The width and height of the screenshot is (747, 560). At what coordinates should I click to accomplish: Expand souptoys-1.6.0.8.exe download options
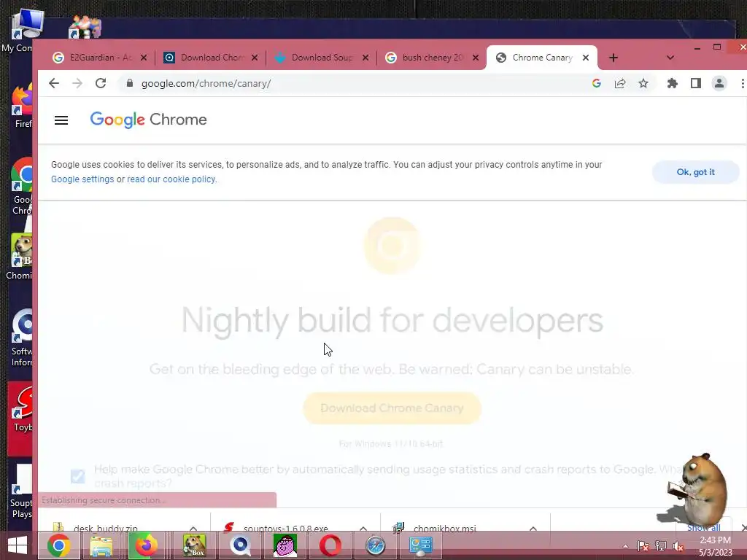pos(363,528)
